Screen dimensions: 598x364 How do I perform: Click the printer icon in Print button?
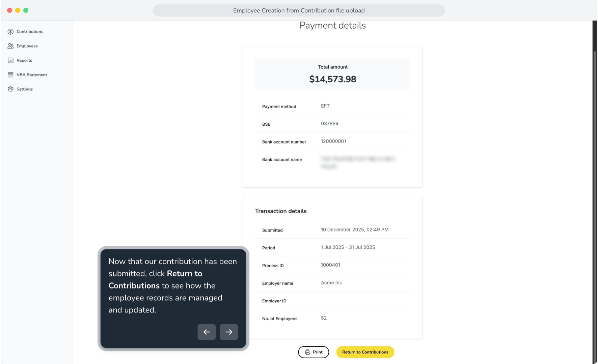[307, 352]
